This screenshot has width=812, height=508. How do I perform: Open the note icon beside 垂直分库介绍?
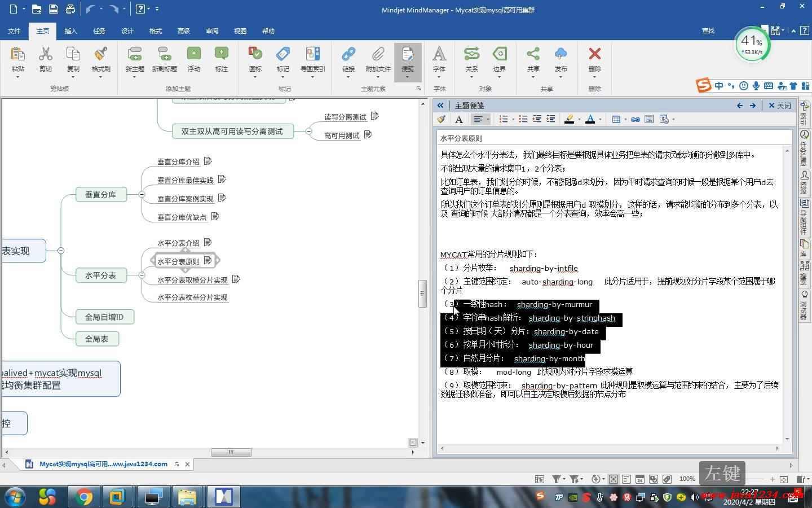[x=208, y=161]
